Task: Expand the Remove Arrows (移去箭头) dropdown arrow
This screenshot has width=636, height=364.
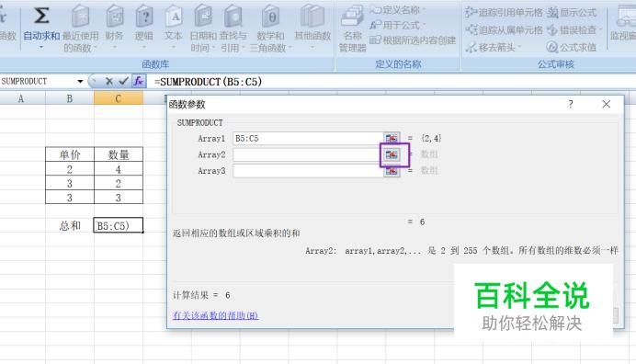Action: pos(519,48)
